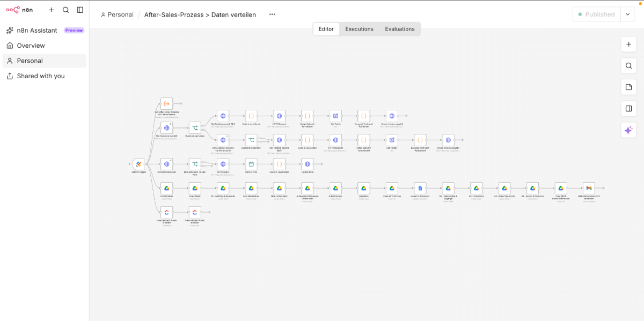Select the Unteraufgabe Kunde erstellen ClickUp node
The height and width of the screenshot is (321, 644).
[x=195, y=212]
